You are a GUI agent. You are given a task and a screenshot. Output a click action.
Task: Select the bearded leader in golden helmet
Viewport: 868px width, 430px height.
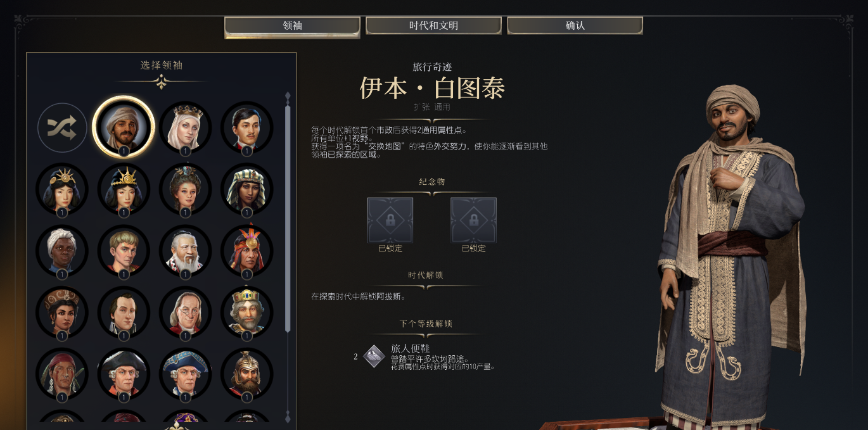click(246, 374)
